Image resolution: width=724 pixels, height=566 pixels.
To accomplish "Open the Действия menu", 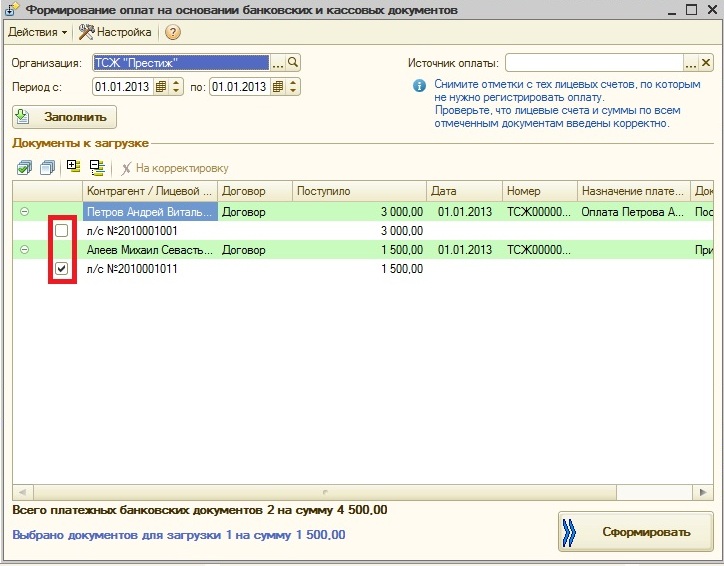I will coord(37,32).
